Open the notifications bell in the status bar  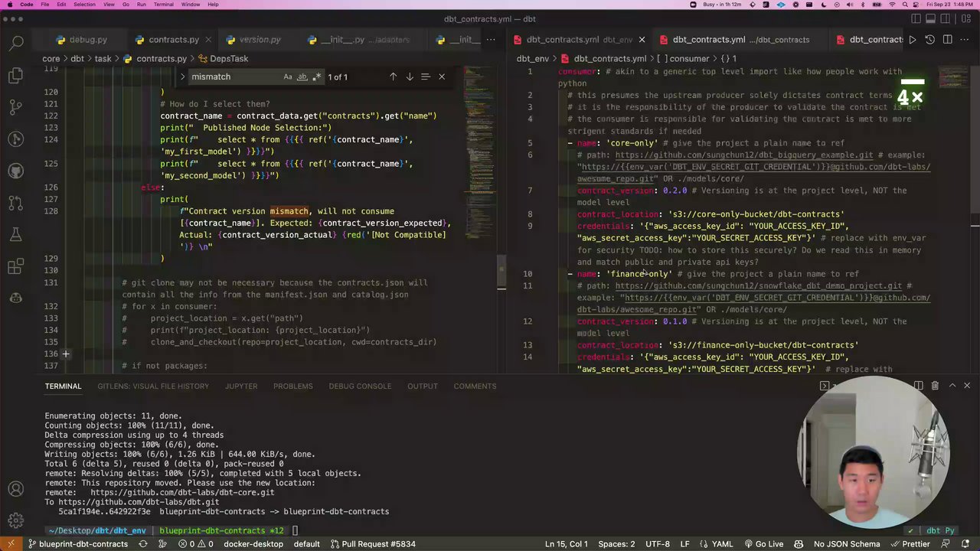pyautogui.click(x=966, y=544)
